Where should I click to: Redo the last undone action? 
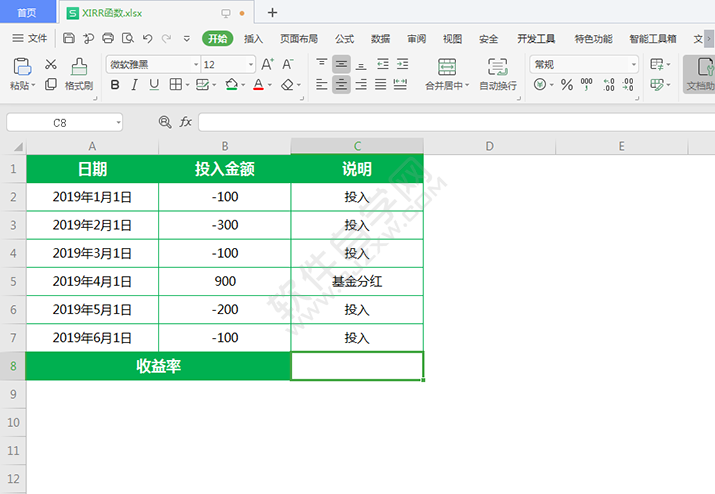[x=166, y=38]
